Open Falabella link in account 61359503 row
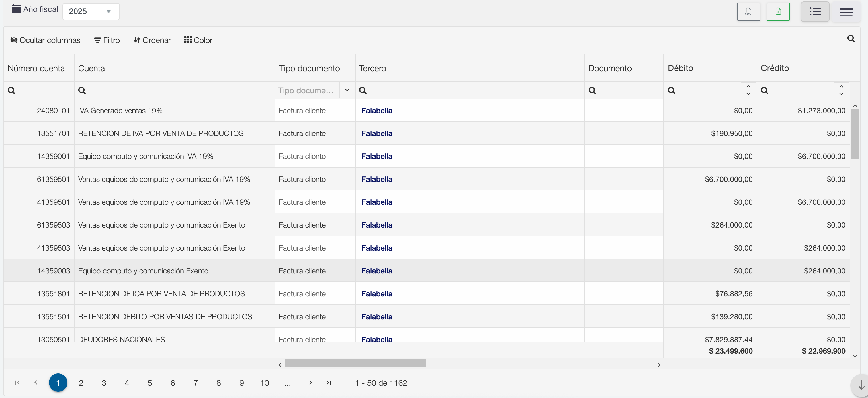The height and width of the screenshot is (398, 868). pyautogui.click(x=377, y=225)
